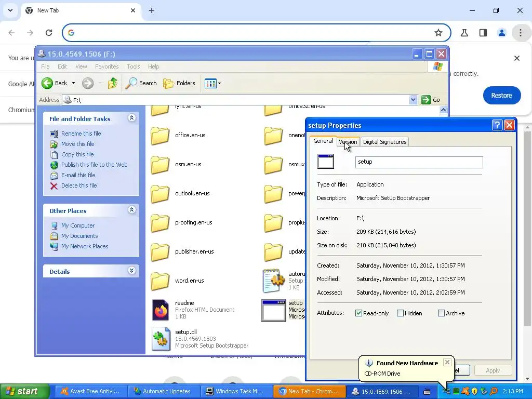Toggle the Read-only attribute checkbox
Viewport: 532px width, 399px height.
click(x=358, y=313)
